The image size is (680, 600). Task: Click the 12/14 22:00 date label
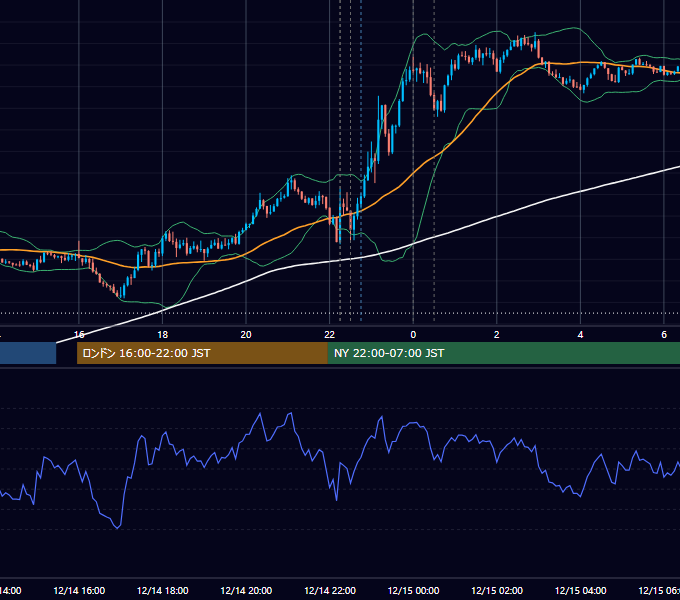330,590
